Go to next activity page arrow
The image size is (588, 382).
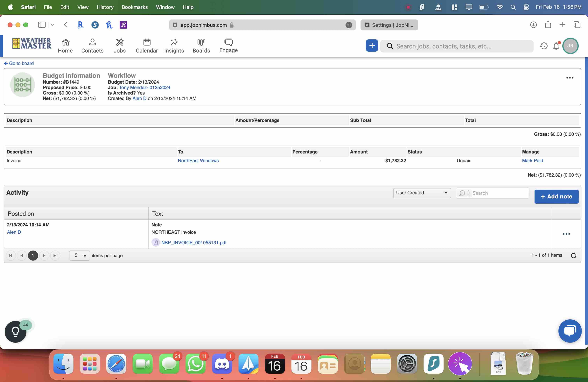coord(44,256)
